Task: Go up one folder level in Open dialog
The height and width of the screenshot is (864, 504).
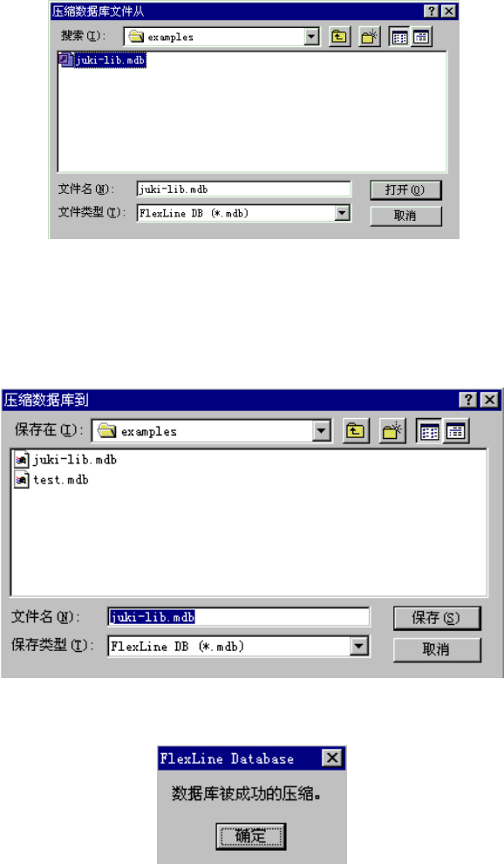Action: pyautogui.click(x=340, y=37)
